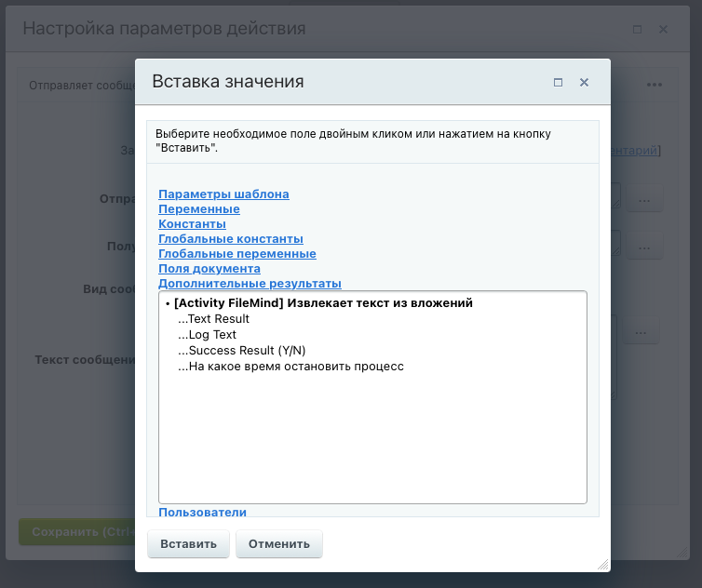Select the Activity FileMind group heading
The height and width of the screenshot is (588, 702).
coord(323,303)
